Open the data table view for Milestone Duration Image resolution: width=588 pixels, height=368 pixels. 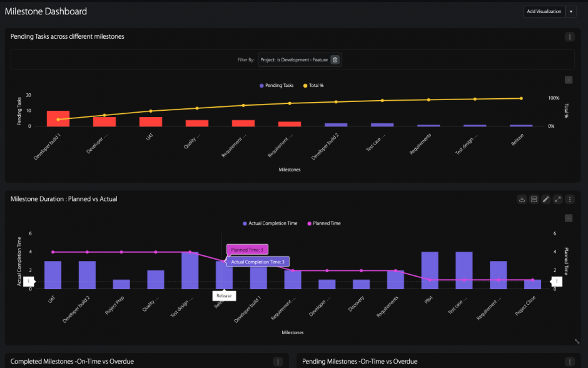click(x=534, y=199)
